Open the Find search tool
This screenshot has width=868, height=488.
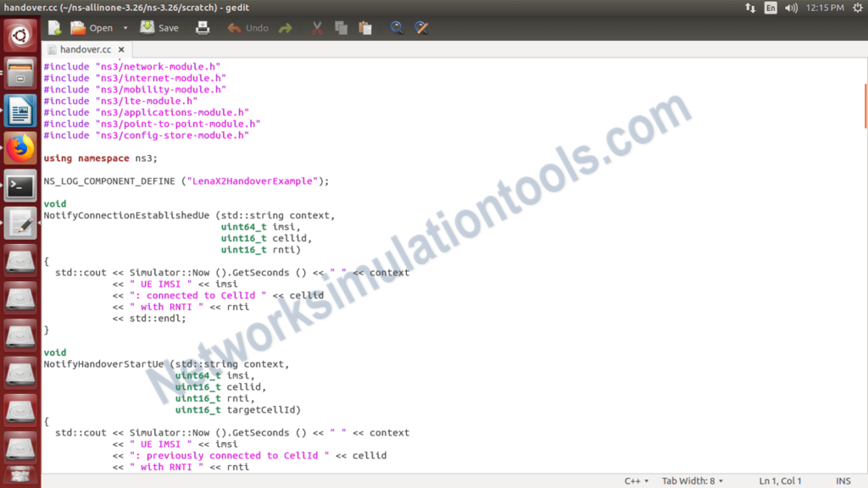397,27
